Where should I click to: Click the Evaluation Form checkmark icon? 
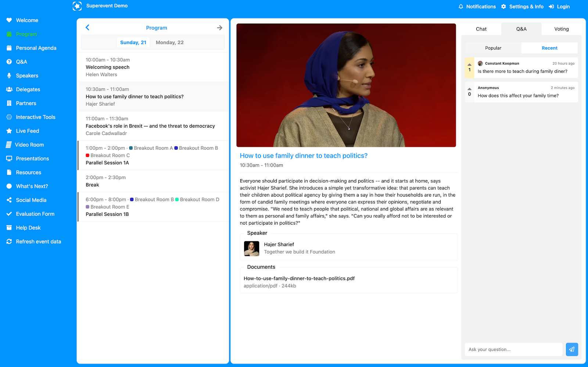(x=9, y=214)
